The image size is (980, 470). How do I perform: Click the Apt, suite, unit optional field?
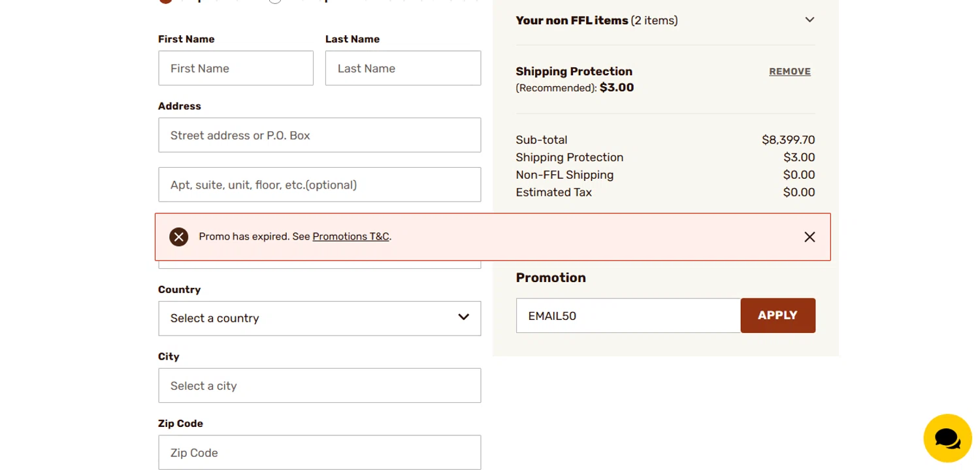click(319, 185)
